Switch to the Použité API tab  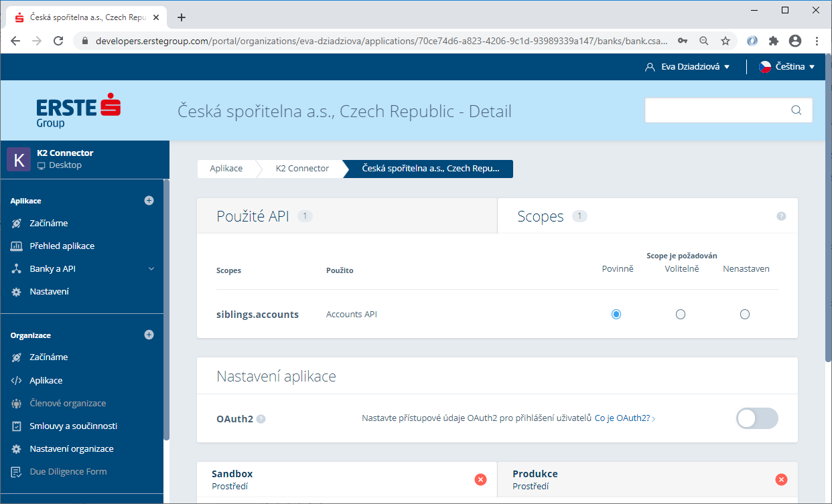point(347,216)
